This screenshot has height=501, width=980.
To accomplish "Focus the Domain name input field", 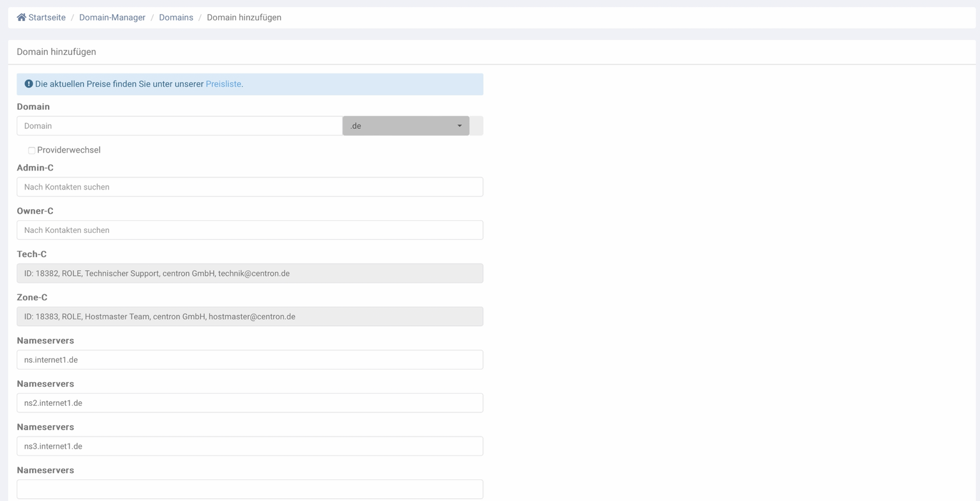I will click(179, 126).
